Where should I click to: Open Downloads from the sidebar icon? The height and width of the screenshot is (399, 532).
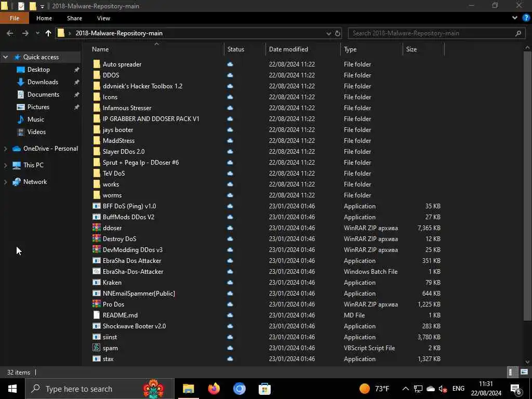pyautogui.click(x=21, y=82)
